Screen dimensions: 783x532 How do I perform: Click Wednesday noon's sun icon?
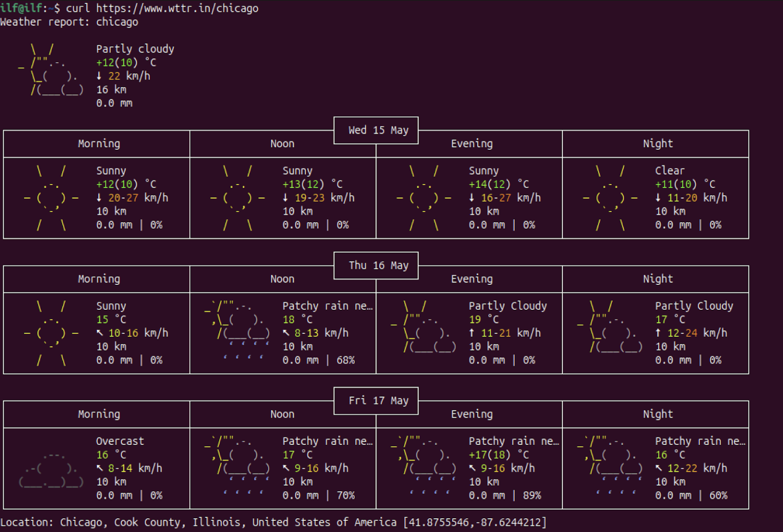(x=238, y=198)
